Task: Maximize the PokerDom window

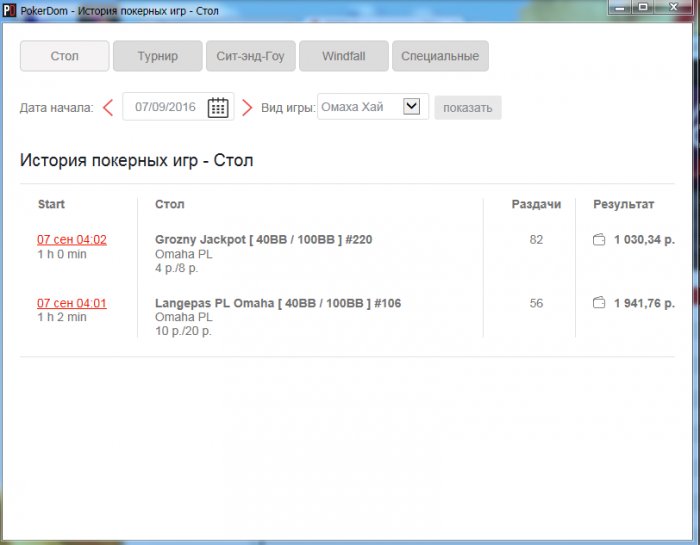Action: point(642,8)
